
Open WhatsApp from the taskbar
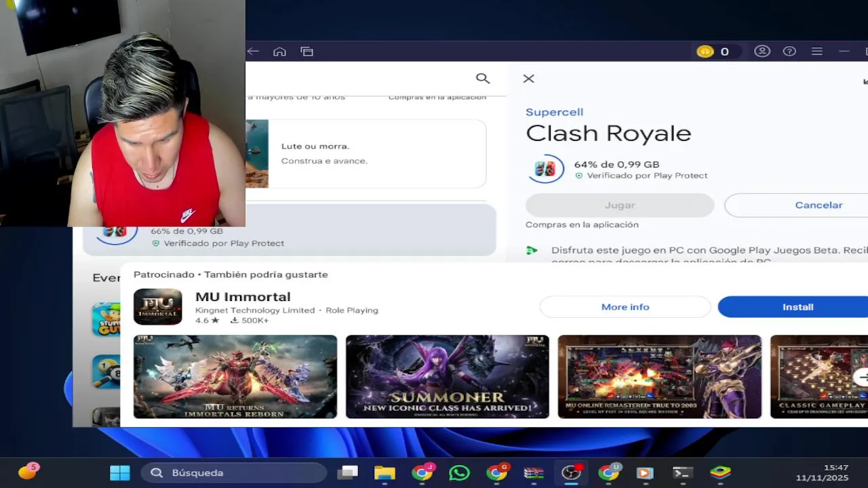pos(459,473)
